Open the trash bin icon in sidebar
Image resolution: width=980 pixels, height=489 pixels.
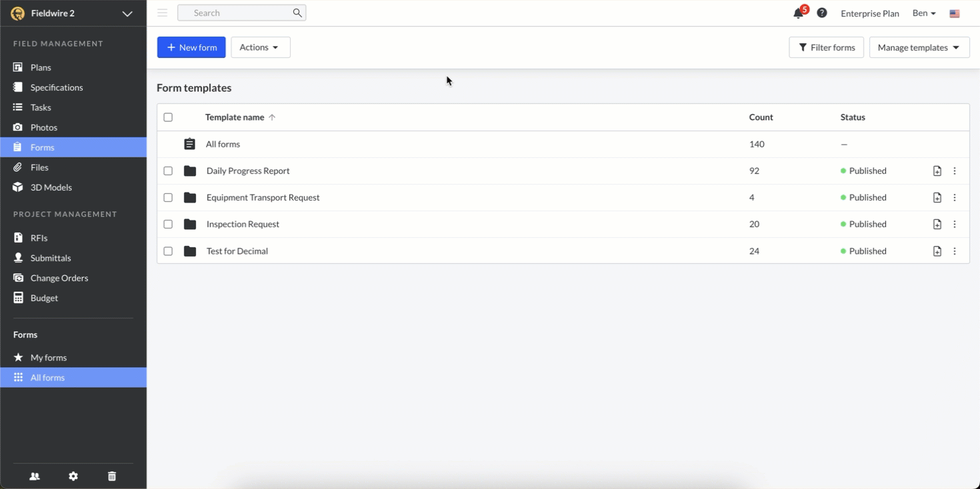112,476
